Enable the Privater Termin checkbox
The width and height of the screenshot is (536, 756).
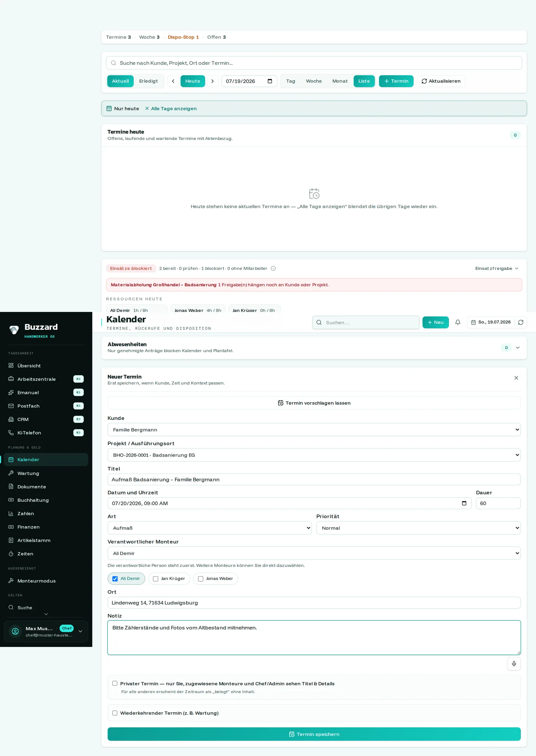click(x=115, y=683)
